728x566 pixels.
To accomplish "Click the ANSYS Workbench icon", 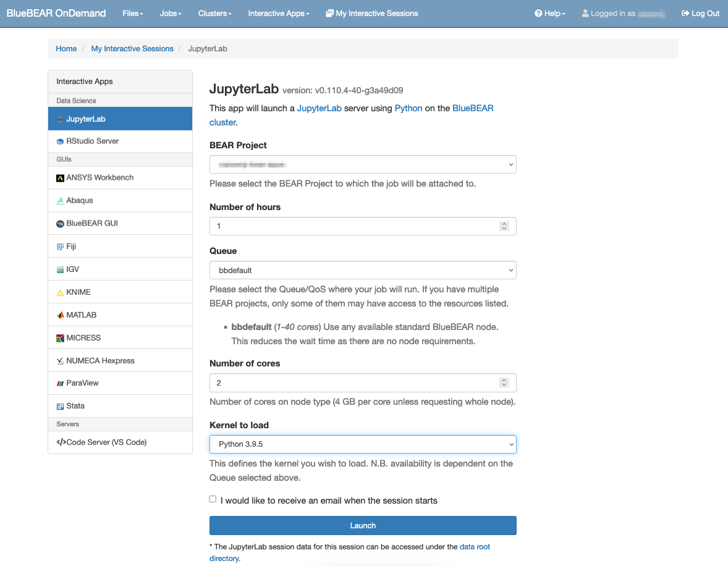I will [60, 178].
